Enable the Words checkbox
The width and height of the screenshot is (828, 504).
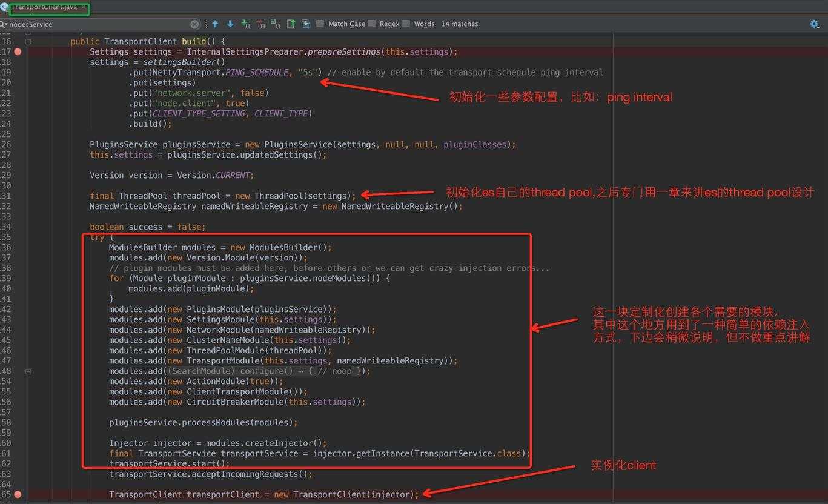(x=406, y=24)
